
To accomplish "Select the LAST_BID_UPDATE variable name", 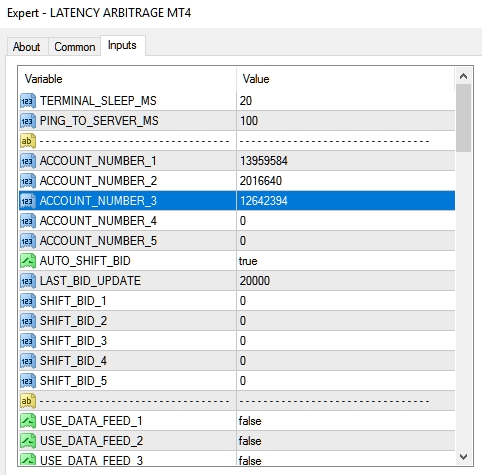I will pos(90,281).
